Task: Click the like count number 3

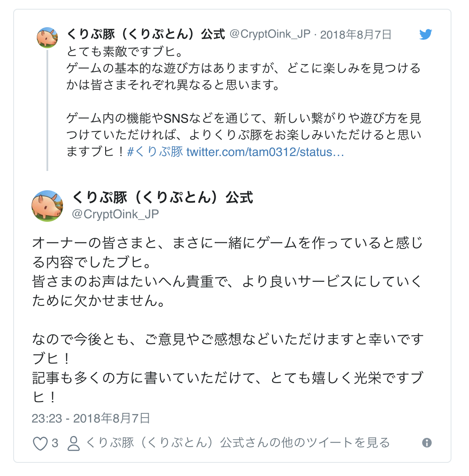Action: pyautogui.click(x=55, y=443)
